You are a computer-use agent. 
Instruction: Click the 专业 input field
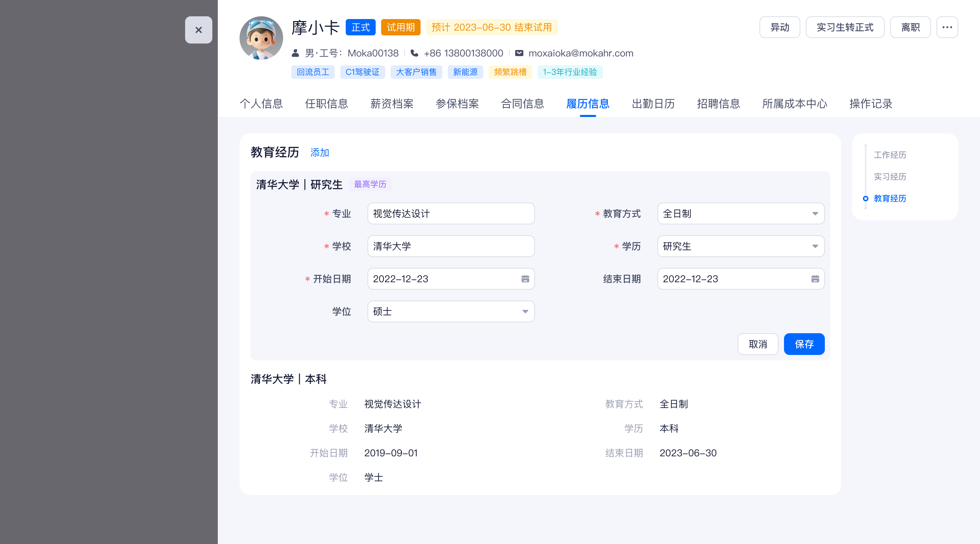pyautogui.click(x=451, y=214)
